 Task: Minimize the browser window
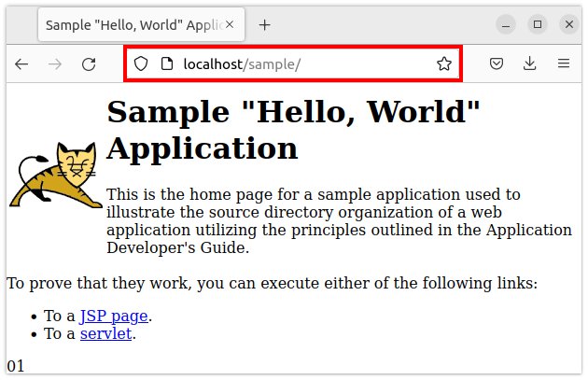[x=504, y=24]
